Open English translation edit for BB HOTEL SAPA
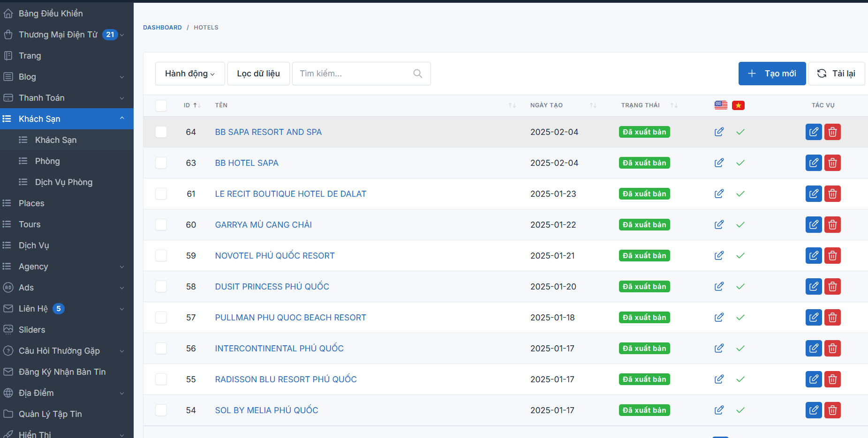Image resolution: width=868 pixels, height=438 pixels. pos(719,163)
